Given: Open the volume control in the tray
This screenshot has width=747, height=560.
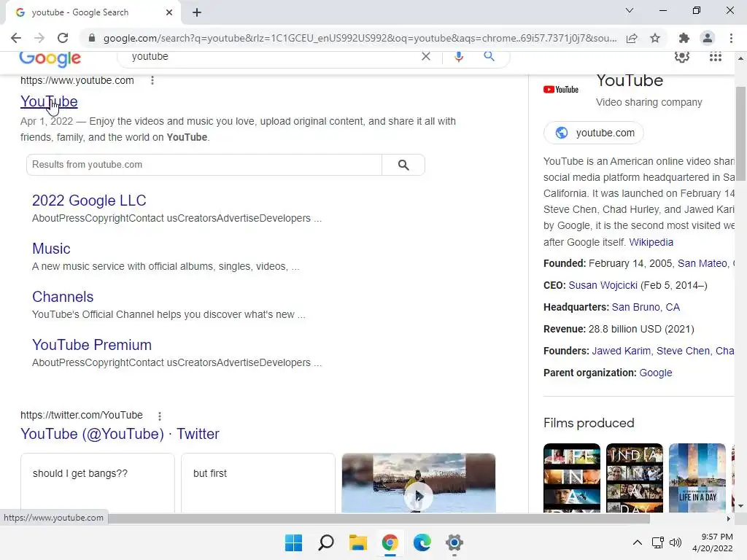Looking at the screenshot, I should coord(675,542).
